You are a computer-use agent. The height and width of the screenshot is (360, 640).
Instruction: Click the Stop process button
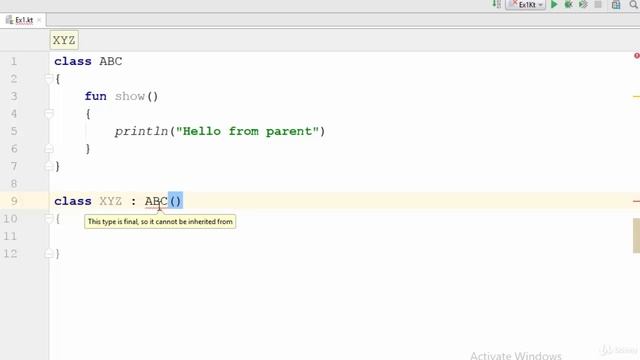[x=598, y=4]
